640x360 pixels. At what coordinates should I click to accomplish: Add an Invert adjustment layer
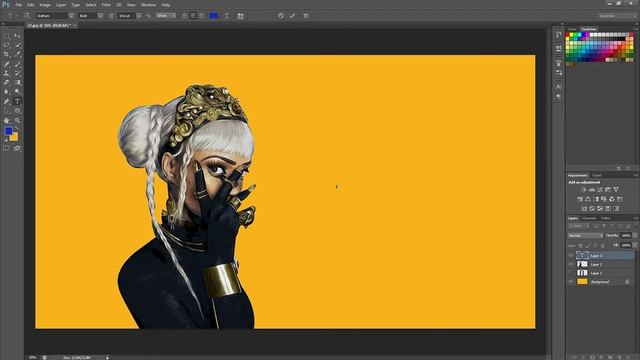(x=584, y=209)
